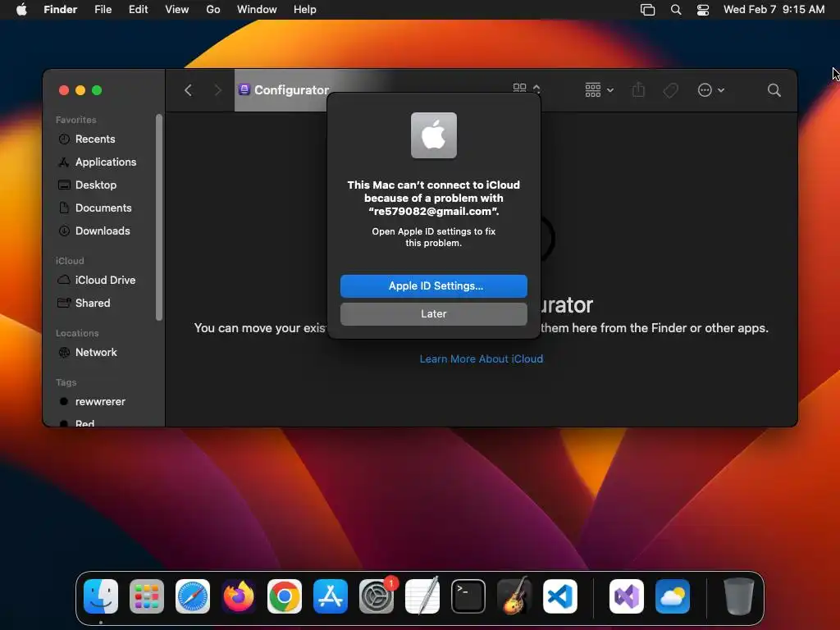Open the Apple menu
The height and width of the screenshot is (630, 840).
click(x=21, y=10)
